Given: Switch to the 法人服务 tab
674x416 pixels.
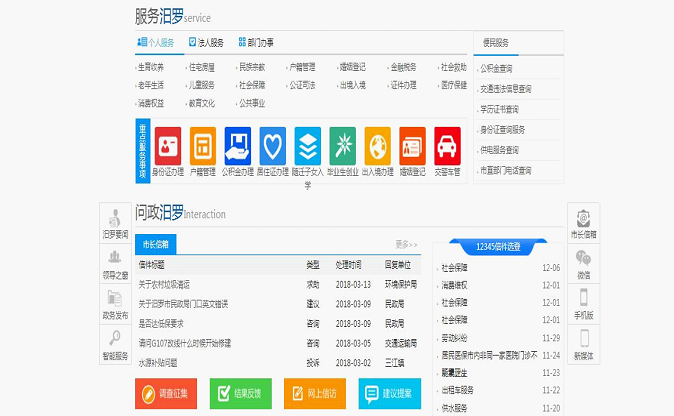Looking at the screenshot, I should point(205,42).
